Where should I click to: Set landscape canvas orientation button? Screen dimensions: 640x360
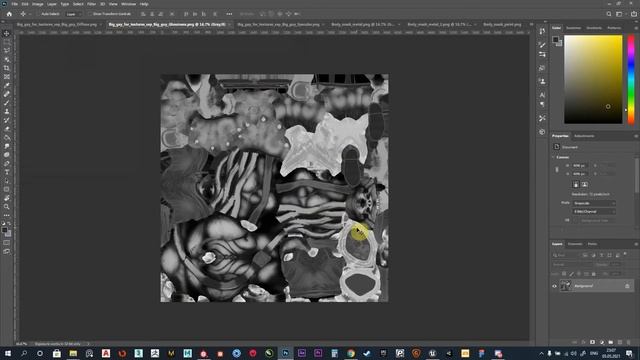(584, 184)
